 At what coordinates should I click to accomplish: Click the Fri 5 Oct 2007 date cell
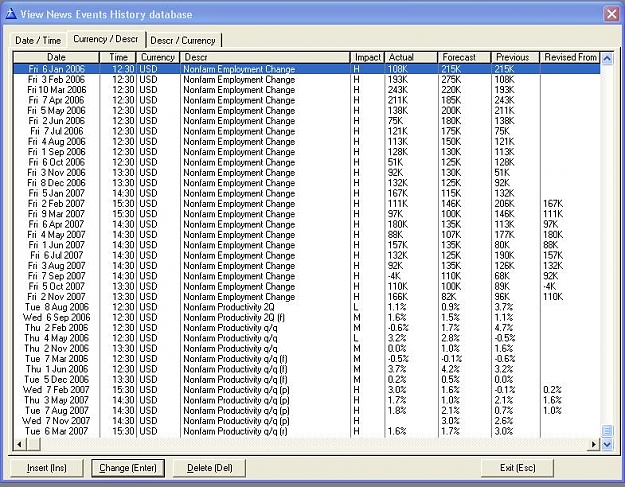click(x=56, y=287)
